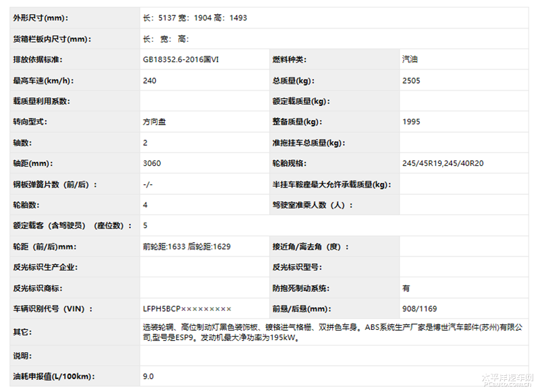Click the 额定载客（含驾驶员）（座位数） label
This screenshot has height=392, width=540.
(x=72, y=225)
